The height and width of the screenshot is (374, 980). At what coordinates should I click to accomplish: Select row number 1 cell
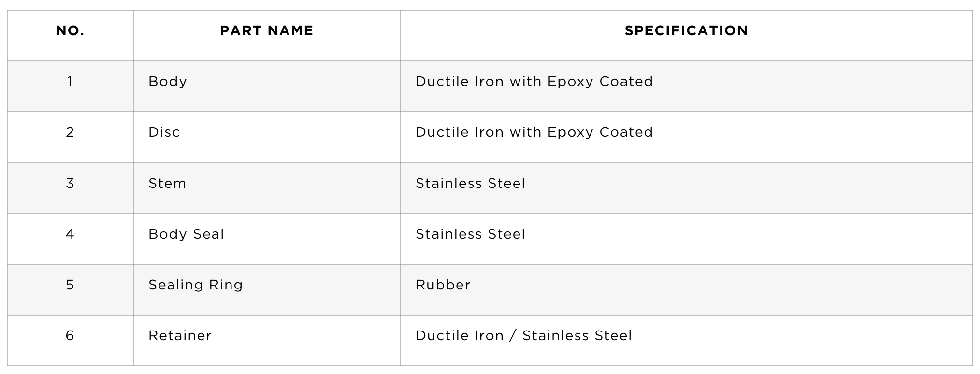tap(70, 86)
